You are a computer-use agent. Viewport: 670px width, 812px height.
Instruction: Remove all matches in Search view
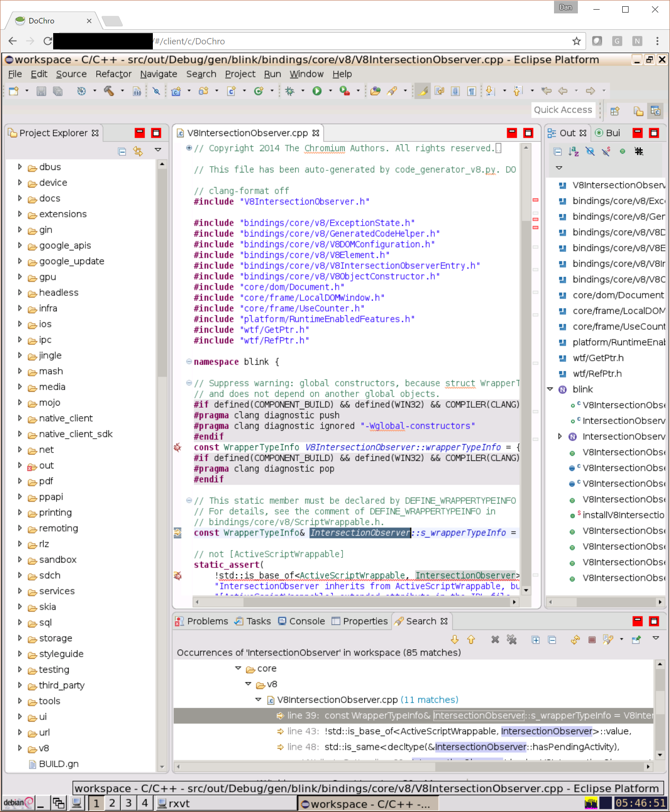point(512,640)
